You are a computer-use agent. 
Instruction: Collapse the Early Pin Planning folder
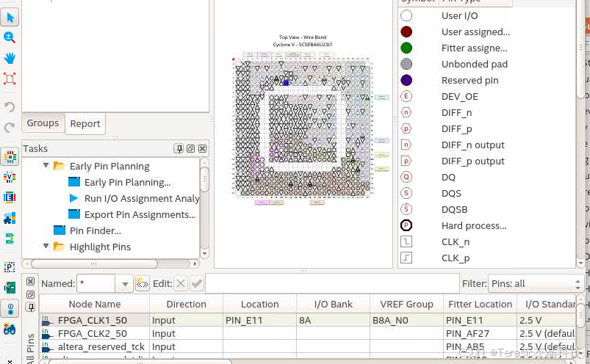click(46, 165)
